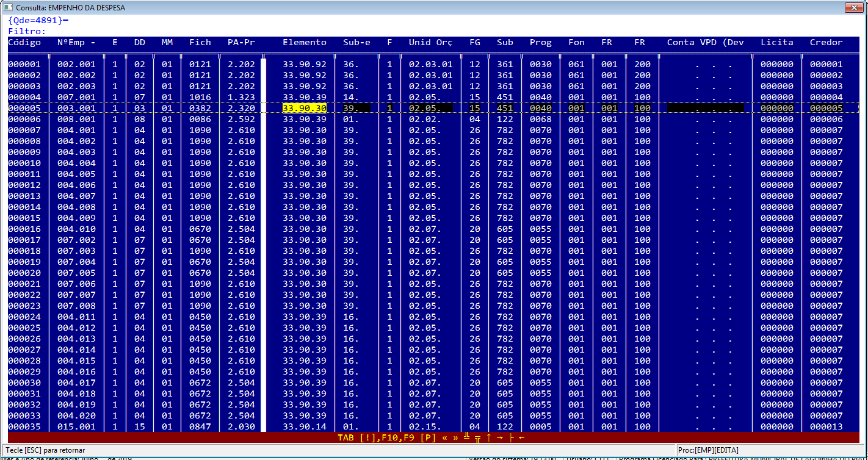The width and height of the screenshot is (868, 460).
Task: Click the Sub-e column header
Action: point(356,43)
